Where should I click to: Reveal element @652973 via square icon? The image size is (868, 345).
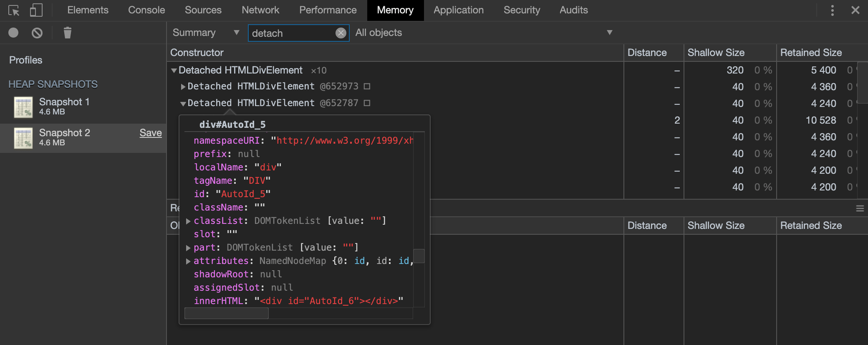(367, 86)
